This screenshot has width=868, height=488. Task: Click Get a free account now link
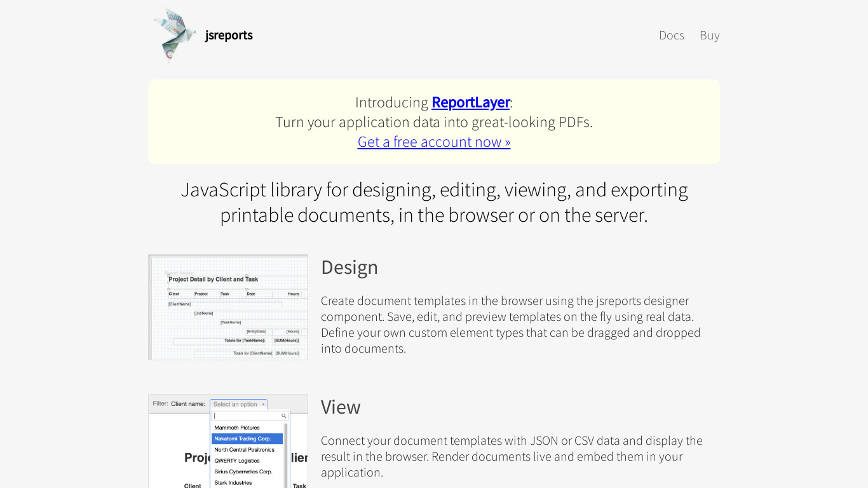(434, 142)
